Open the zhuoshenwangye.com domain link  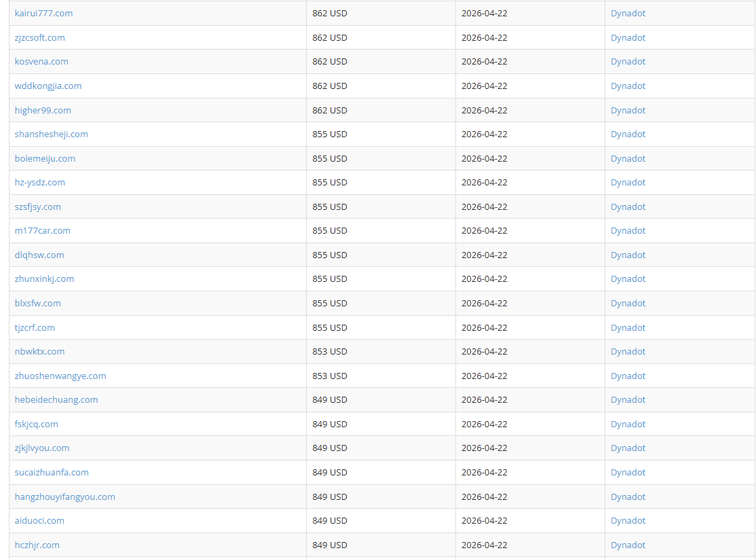click(60, 376)
